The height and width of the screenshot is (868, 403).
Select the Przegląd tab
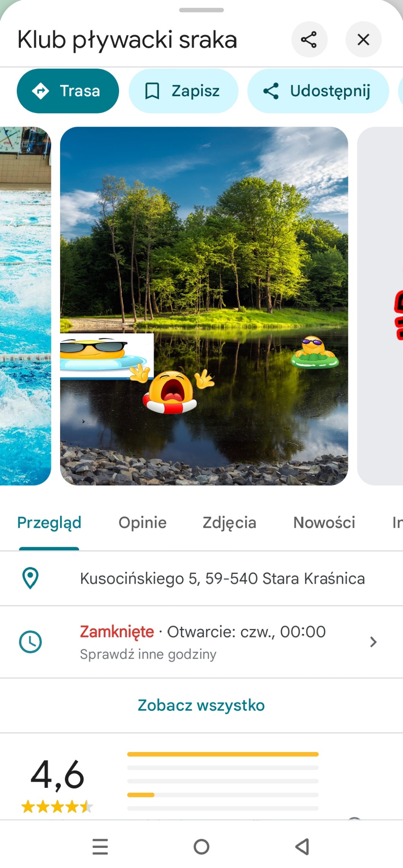49,523
